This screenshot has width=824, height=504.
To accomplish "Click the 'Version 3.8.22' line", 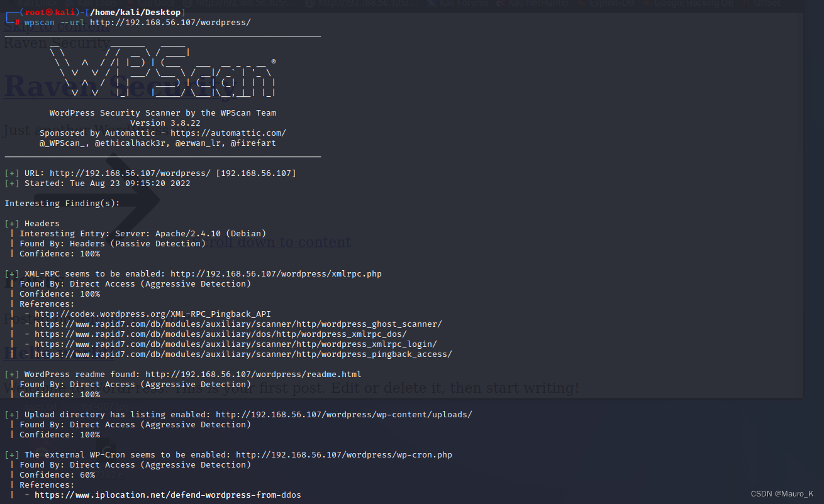I will click(165, 123).
